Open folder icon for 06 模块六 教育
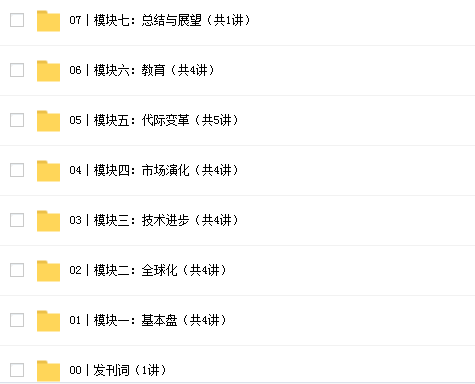Viewport: 475px width, 384px height. click(48, 71)
